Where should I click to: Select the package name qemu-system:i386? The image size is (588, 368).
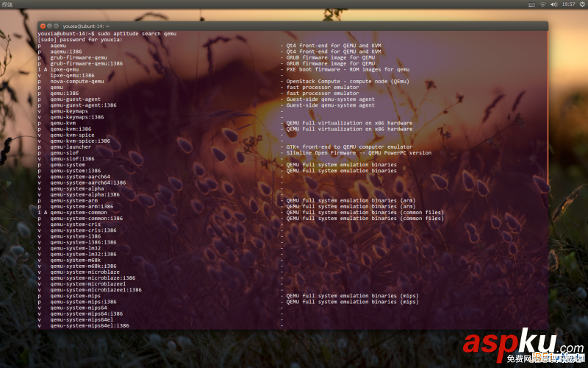click(76, 171)
